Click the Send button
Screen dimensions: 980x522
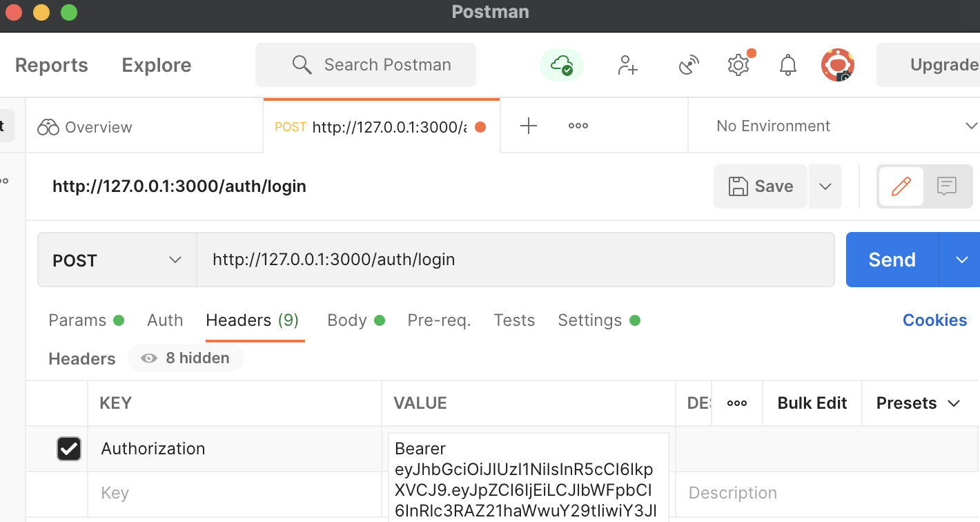[892, 260]
